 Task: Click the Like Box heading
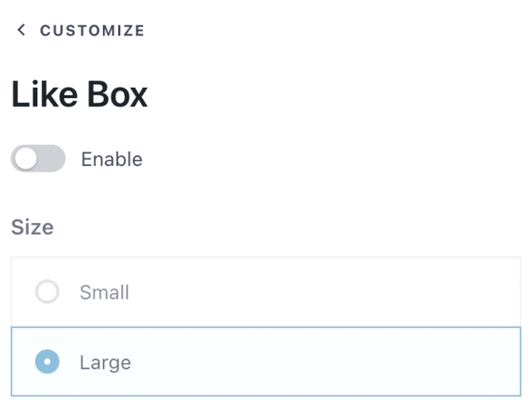[x=79, y=94]
